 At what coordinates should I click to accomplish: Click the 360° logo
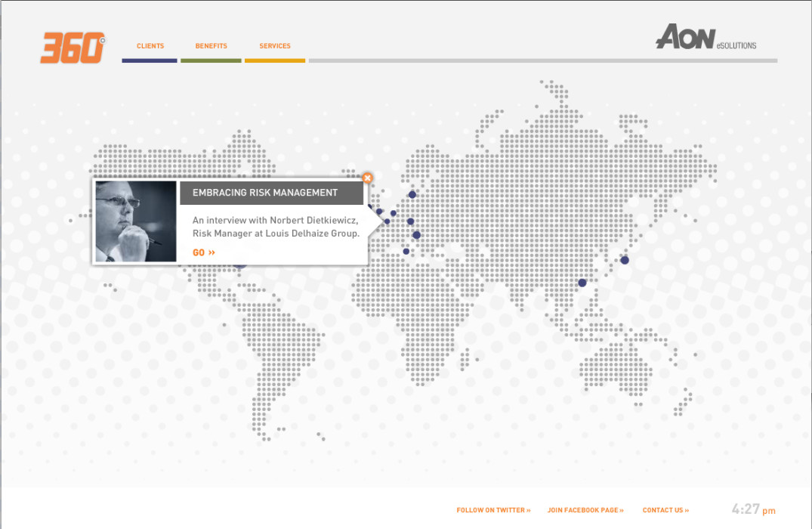tap(73, 48)
